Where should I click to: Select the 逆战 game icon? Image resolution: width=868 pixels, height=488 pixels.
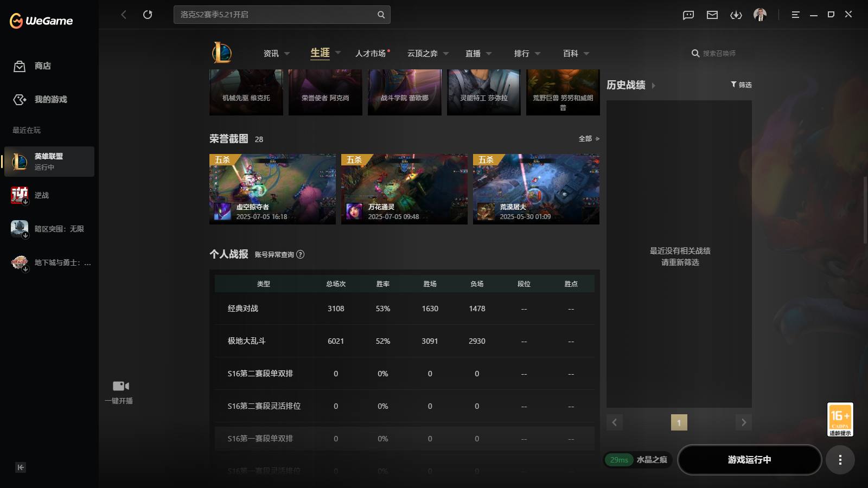(20, 195)
